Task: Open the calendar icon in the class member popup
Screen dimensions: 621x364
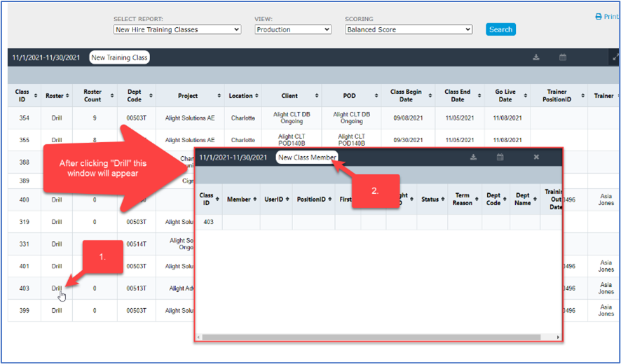Action: [x=500, y=157]
